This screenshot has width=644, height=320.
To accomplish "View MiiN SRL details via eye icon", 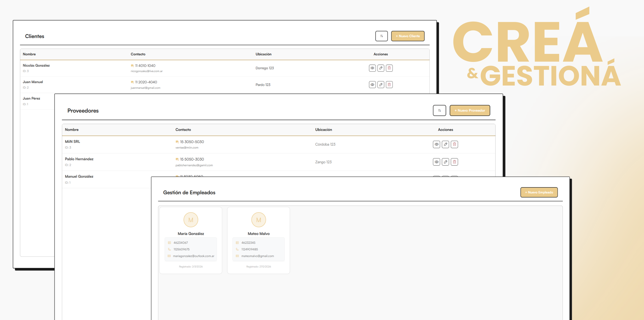I will pyautogui.click(x=437, y=144).
